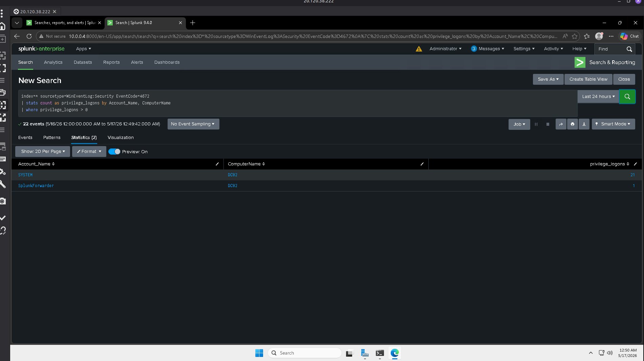
Task: Open the Job dropdown menu
Action: (519, 124)
